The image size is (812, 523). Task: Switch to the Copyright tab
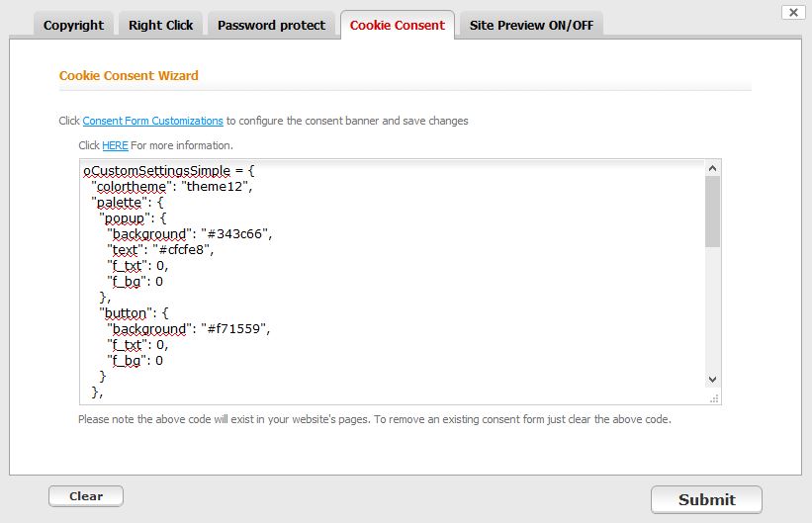(x=73, y=25)
